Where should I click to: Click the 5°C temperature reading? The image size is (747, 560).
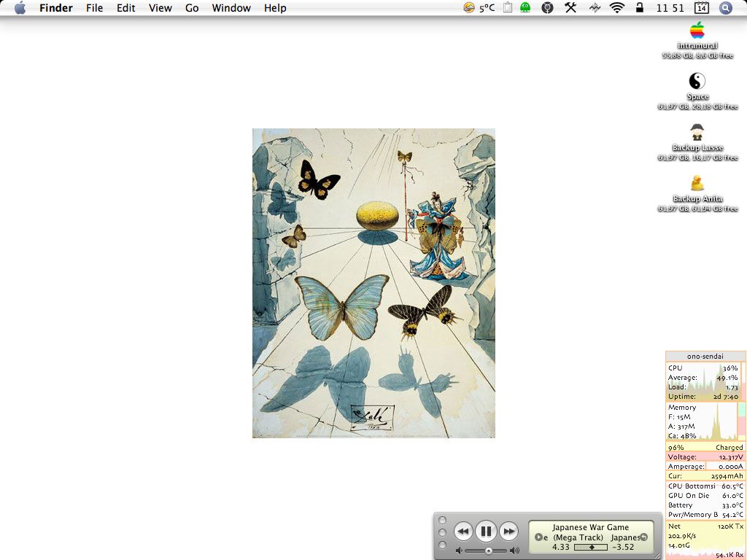[x=487, y=8]
